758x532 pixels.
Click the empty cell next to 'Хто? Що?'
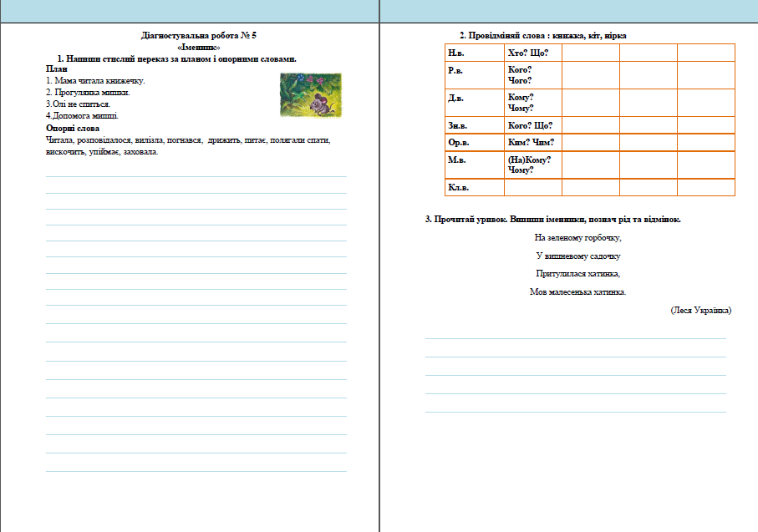click(x=591, y=53)
